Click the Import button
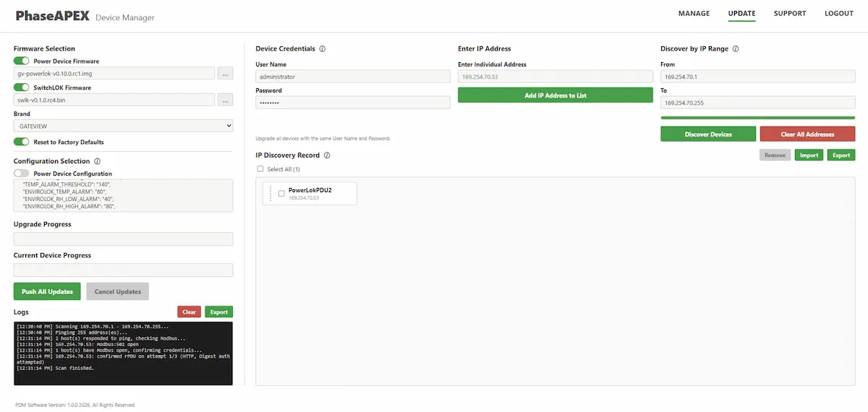 point(809,155)
